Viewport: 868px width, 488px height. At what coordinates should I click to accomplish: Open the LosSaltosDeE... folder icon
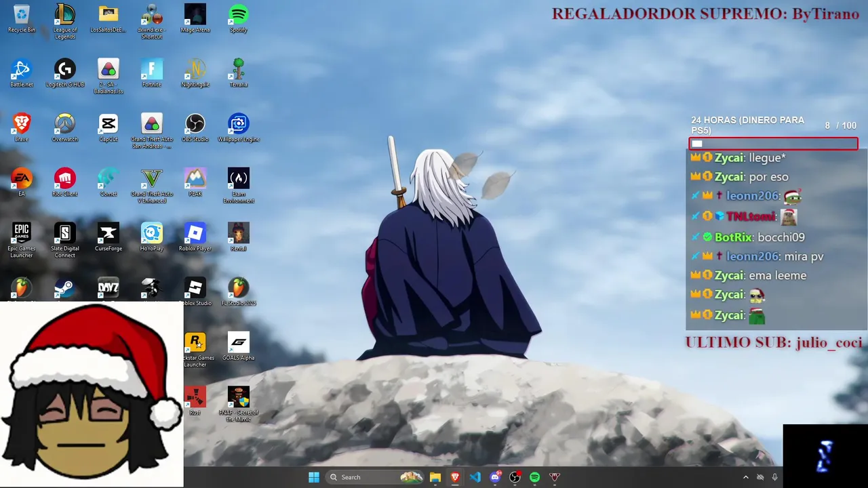point(108,19)
